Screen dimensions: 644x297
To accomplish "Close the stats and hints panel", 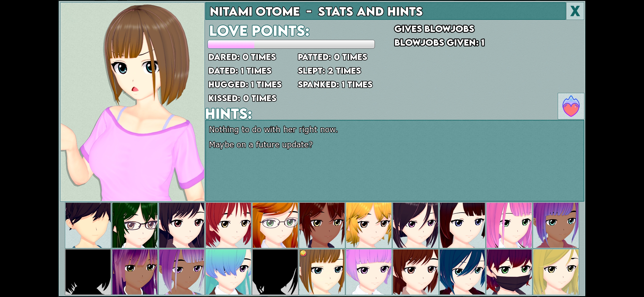I will pos(575,11).
